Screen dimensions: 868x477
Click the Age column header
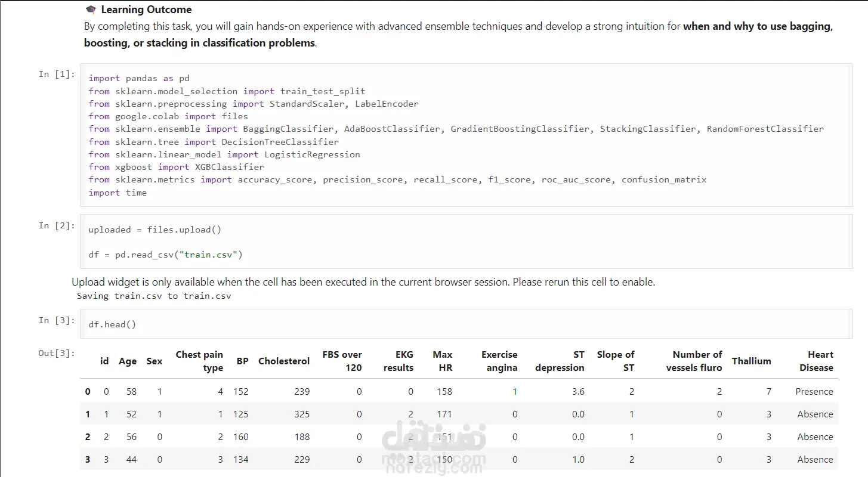(x=128, y=361)
